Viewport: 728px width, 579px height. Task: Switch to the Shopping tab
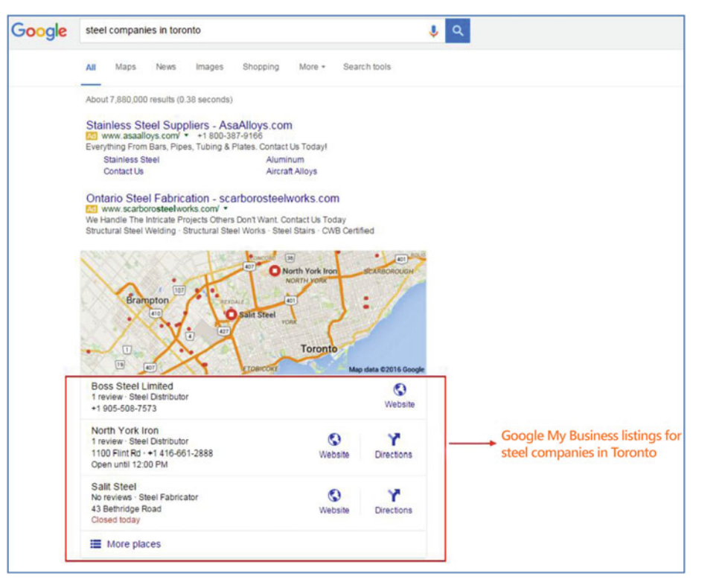pyautogui.click(x=261, y=67)
